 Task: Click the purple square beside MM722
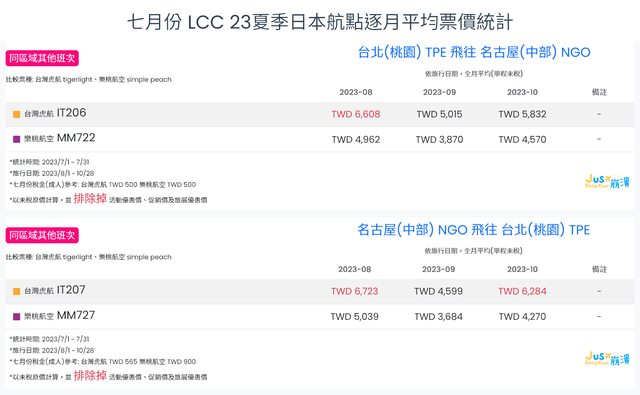pos(16,139)
